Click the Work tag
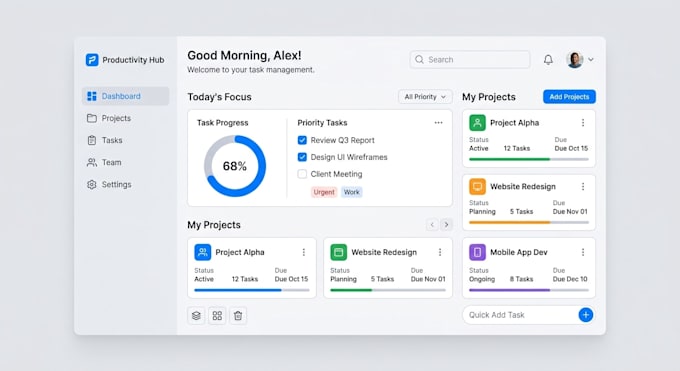The width and height of the screenshot is (680, 371). [x=351, y=192]
